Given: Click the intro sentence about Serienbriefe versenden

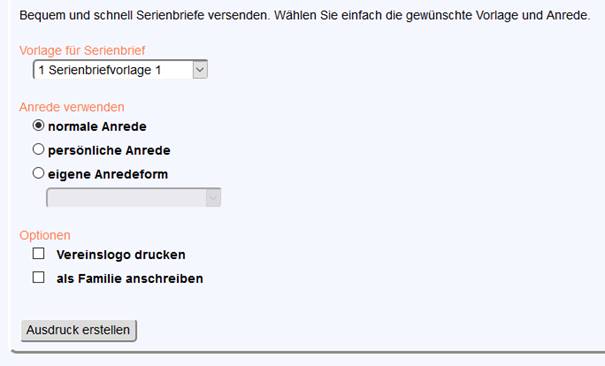Looking at the screenshot, I should [x=305, y=15].
